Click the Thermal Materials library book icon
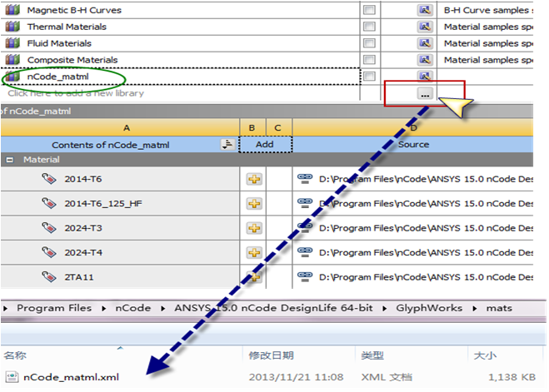549x392 pixels. [x=12, y=27]
